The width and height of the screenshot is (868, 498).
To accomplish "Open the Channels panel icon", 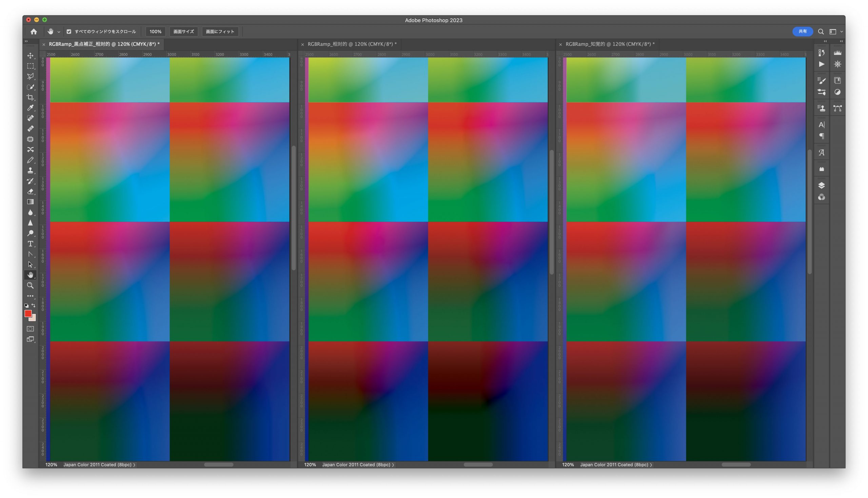I will [x=822, y=197].
